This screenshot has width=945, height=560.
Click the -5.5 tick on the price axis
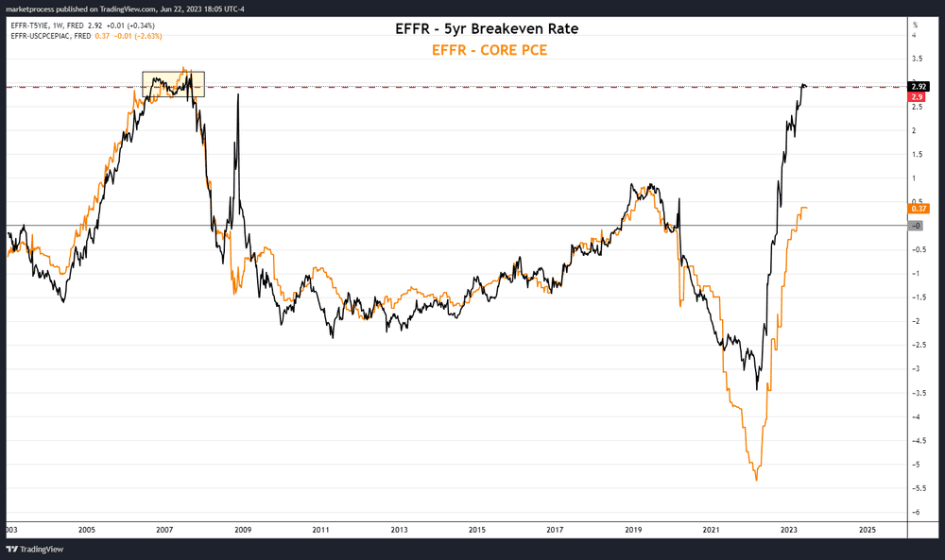click(915, 488)
